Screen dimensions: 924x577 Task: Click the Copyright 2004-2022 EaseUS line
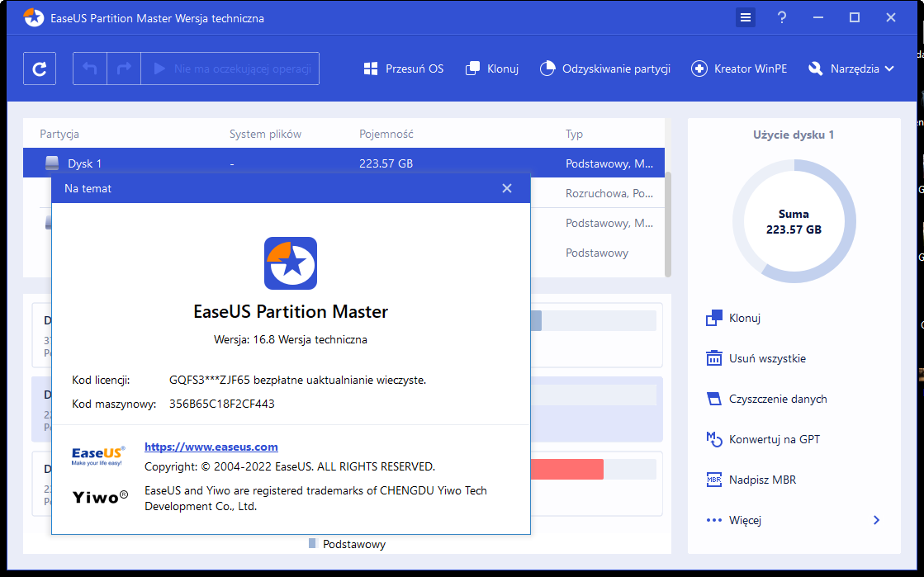tap(289, 466)
